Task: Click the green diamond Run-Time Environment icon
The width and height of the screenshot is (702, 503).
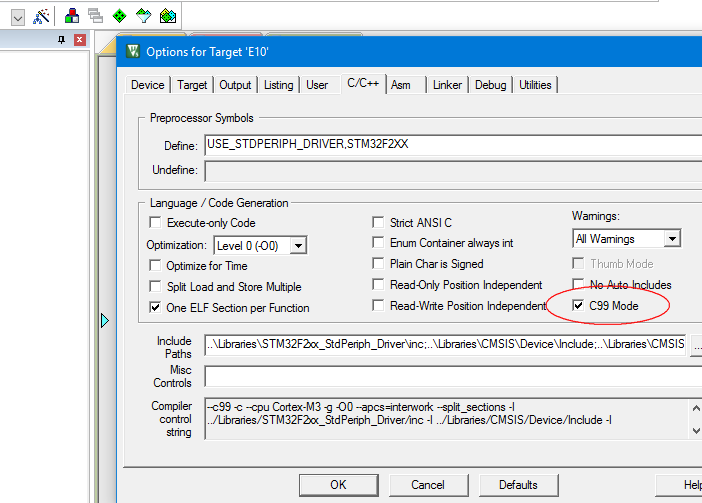Action: click(x=119, y=16)
